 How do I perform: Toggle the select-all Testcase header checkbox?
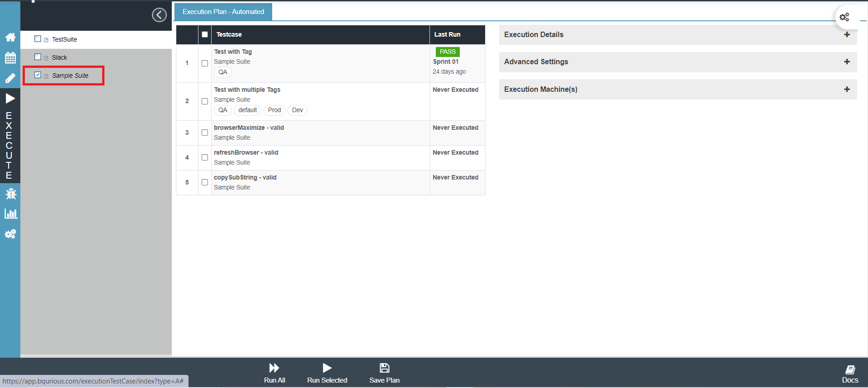click(x=205, y=34)
